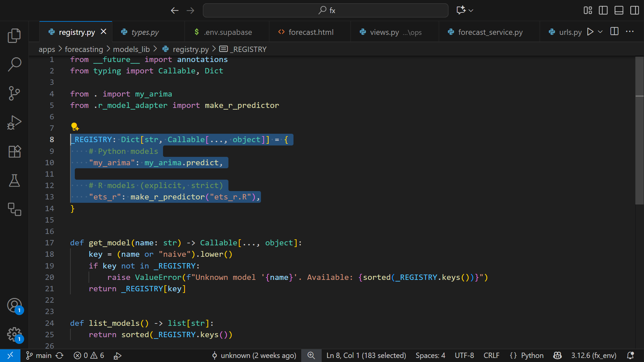Open Copilot from the status bar
The width and height of the screenshot is (644, 362).
(x=557, y=356)
